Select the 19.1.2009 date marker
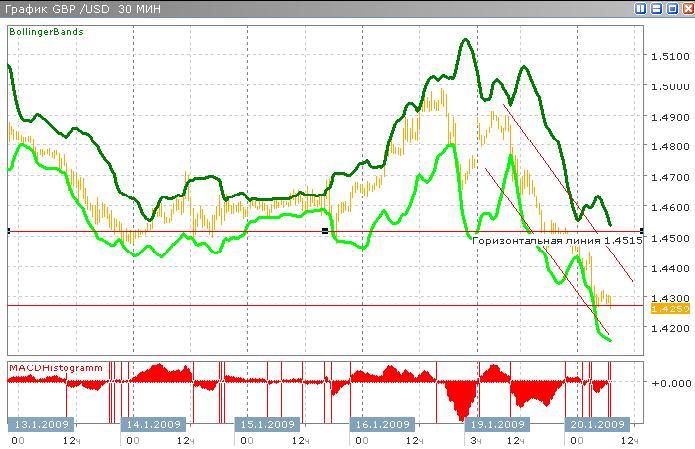This screenshot has height=449, width=695. coord(495,424)
